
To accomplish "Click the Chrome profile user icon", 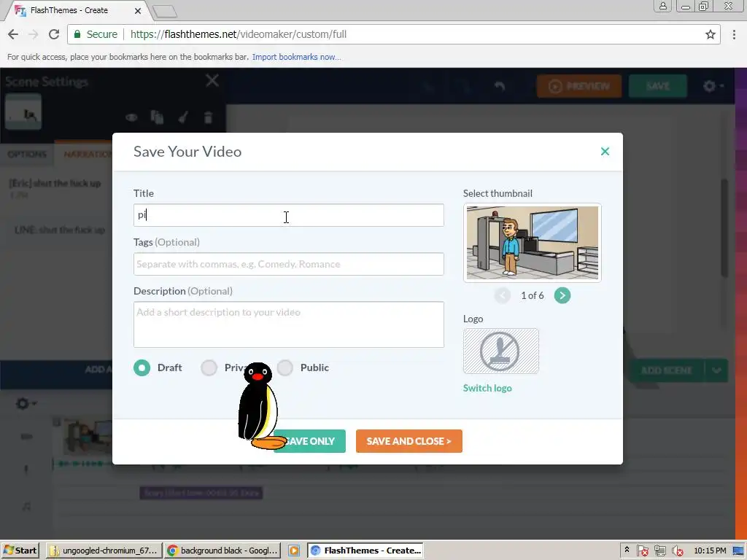I will (662, 6).
